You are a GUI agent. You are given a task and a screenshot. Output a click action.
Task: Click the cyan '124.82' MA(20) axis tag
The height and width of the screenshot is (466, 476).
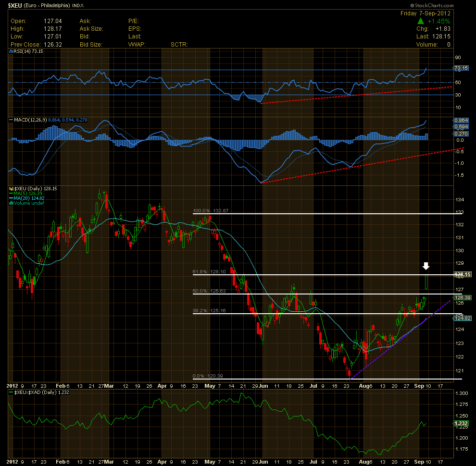(x=463, y=318)
